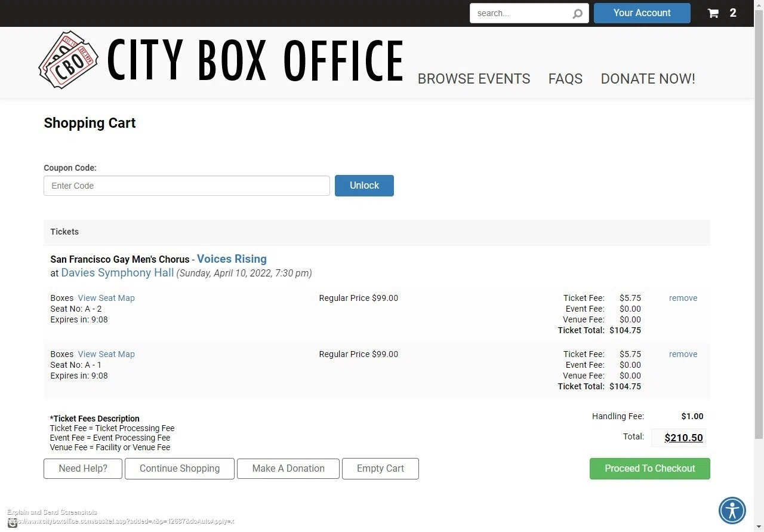
Task: Open the accessibility options icon
Action: (x=732, y=511)
